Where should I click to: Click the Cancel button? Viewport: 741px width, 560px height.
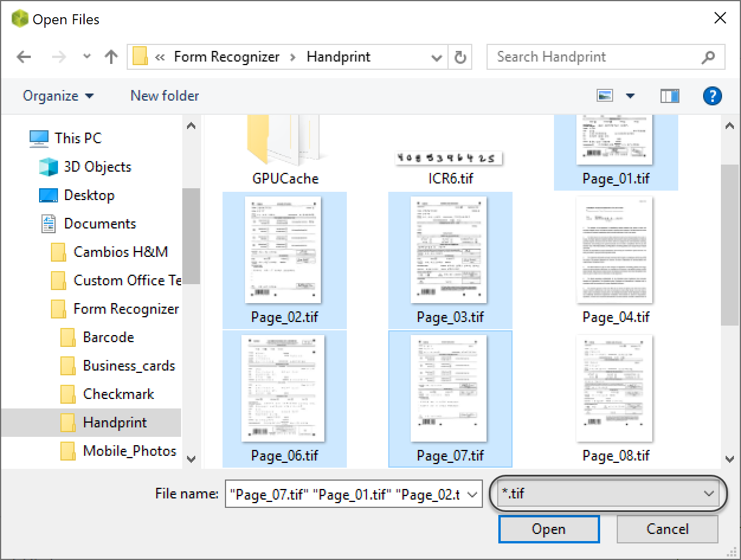[667, 529]
